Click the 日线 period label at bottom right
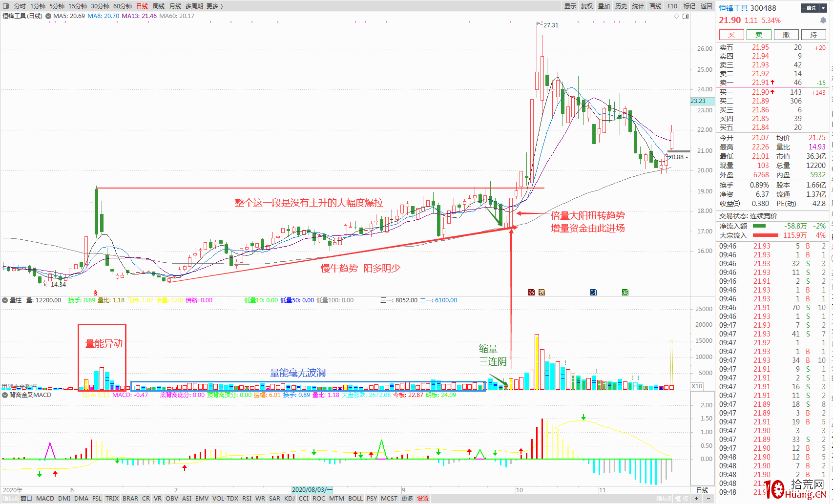Image resolution: width=833 pixels, height=504 pixels. pyautogui.click(x=702, y=490)
